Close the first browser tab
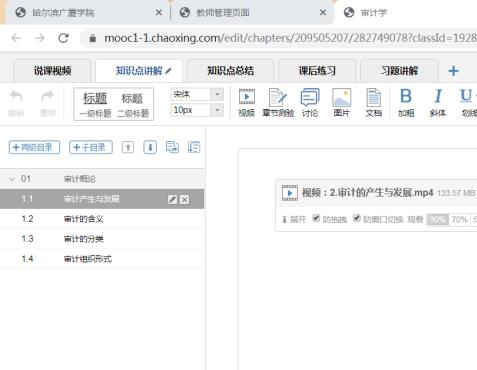 [159, 13]
